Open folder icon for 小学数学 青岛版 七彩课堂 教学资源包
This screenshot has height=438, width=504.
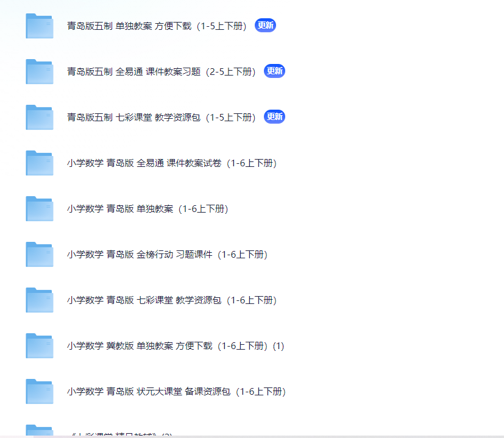coord(40,300)
